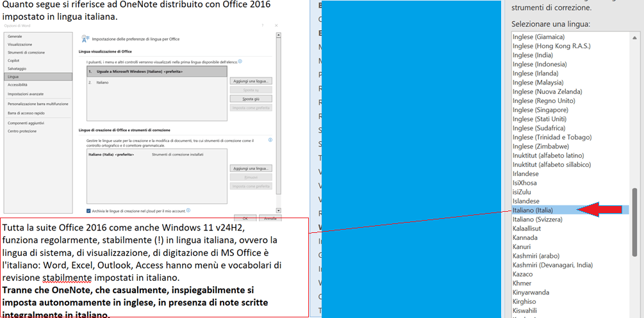Click the language list scroll up arrow
This screenshot has width=644, height=318.
coord(636,36)
